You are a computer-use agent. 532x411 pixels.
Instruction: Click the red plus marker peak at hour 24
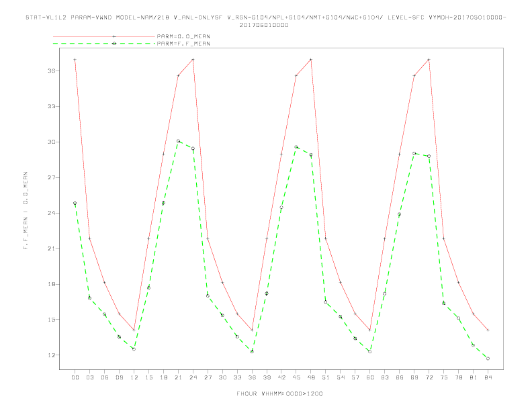(193, 60)
